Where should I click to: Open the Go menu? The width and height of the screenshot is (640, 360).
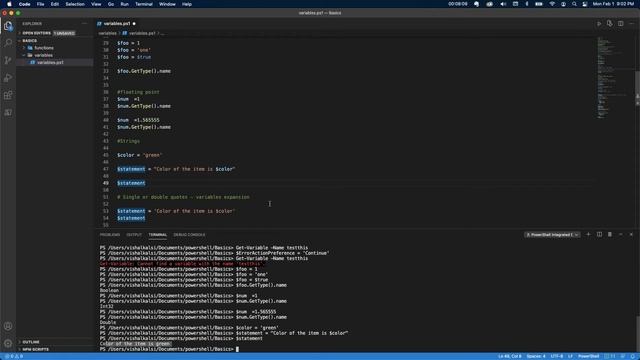pyautogui.click(x=111, y=4)
